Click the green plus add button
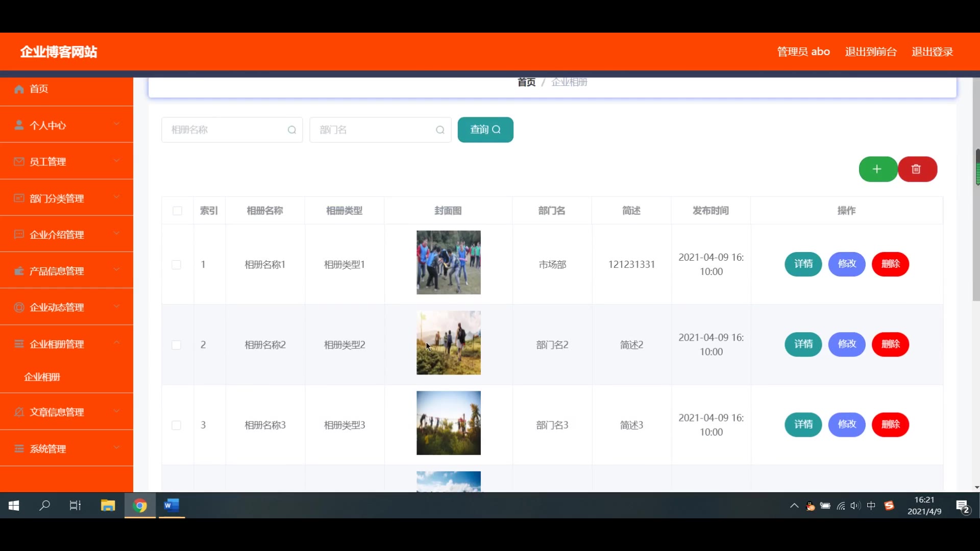980x551 pixels. coord(877,169)
